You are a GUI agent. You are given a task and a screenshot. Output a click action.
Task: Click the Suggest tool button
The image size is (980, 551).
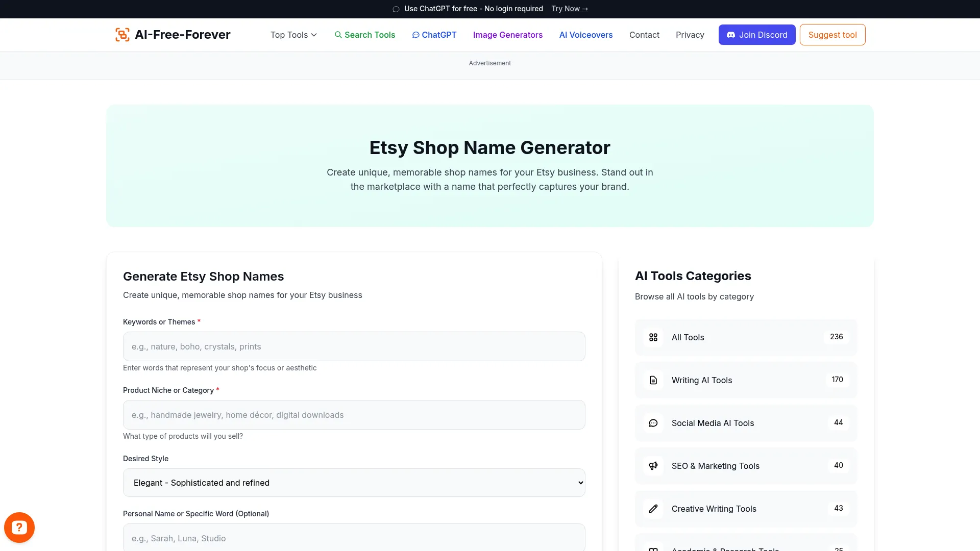tap(832, 35)
